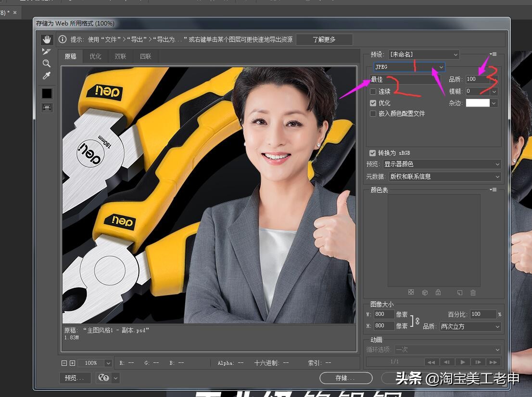Click the lock color icon below the color table
Image resolution: width=532 pixels, height=397 pixels.
point(438,292)
